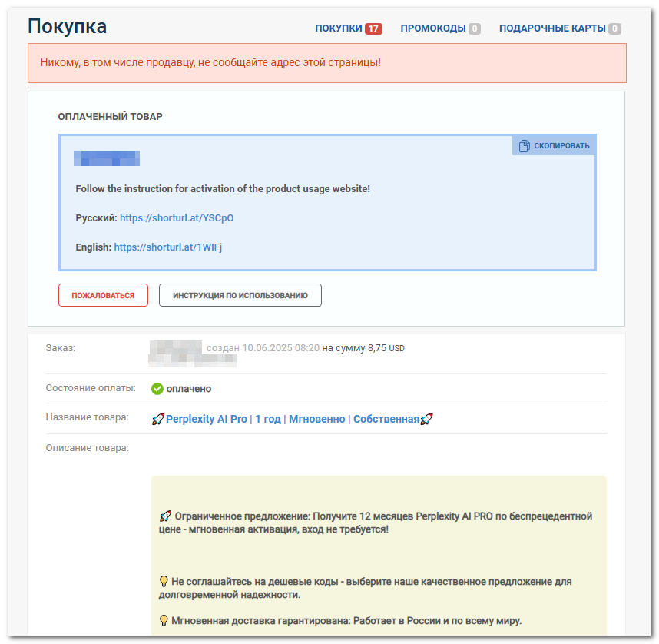Image resolution: width=659 pixels, height=644 pixels.
Task: Click the copy icon beside Скопировать
Action: [524, 145]
